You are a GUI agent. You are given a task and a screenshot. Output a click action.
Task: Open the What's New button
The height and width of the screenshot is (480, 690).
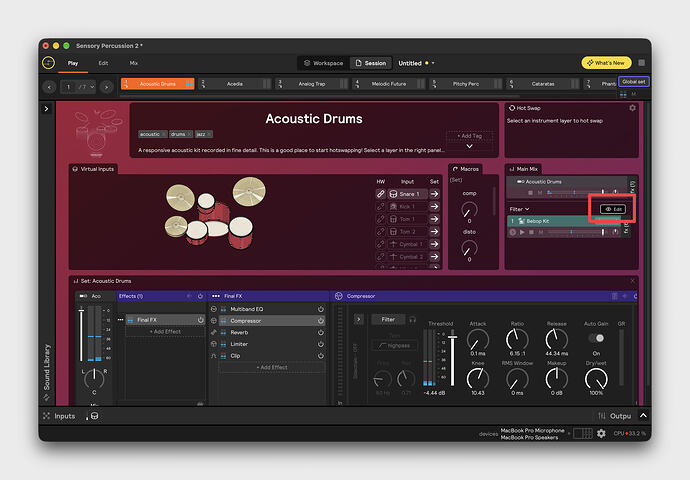(x=606, y=63)
